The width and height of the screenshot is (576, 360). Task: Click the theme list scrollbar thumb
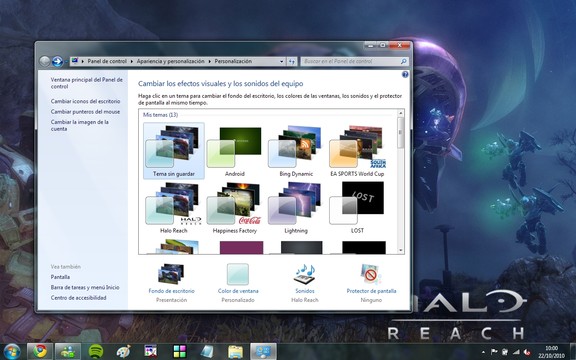click(400, 133)
